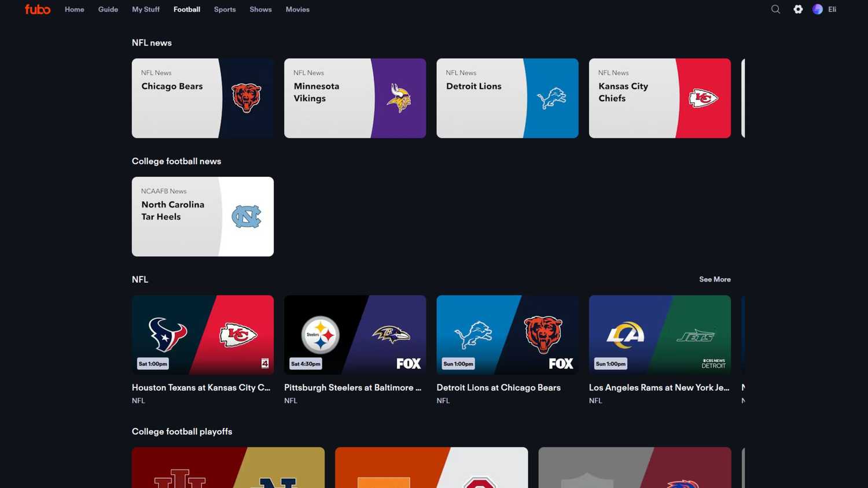This screenshot has height=488, width=868.
Task: Open Detroit Lions at Chicago Bears title link
Action: 498,387
